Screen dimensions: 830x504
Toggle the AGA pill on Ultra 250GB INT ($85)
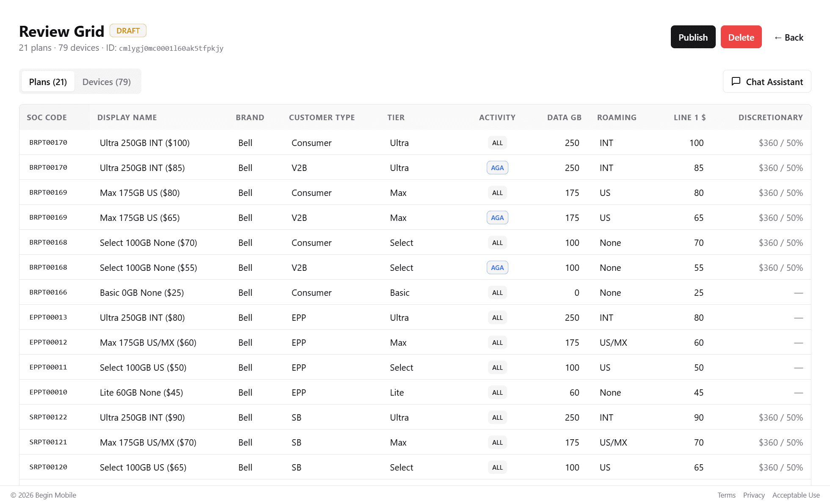tap(497, 168)
